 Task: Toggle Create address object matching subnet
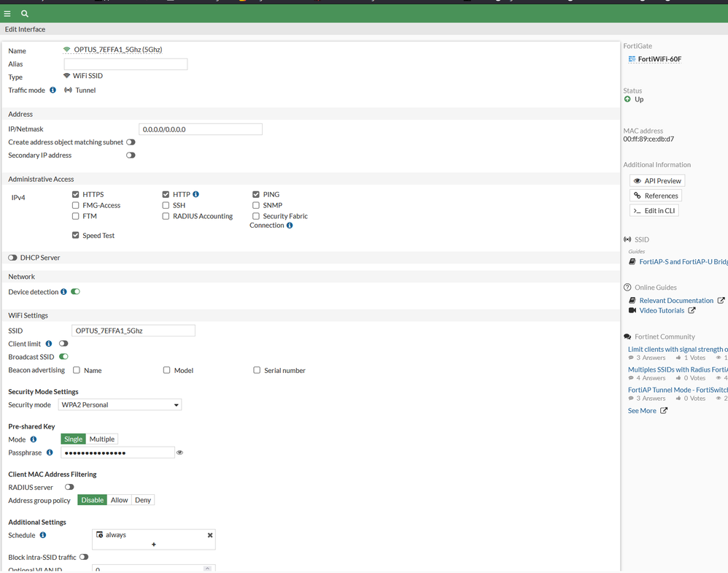coord(131,142)
